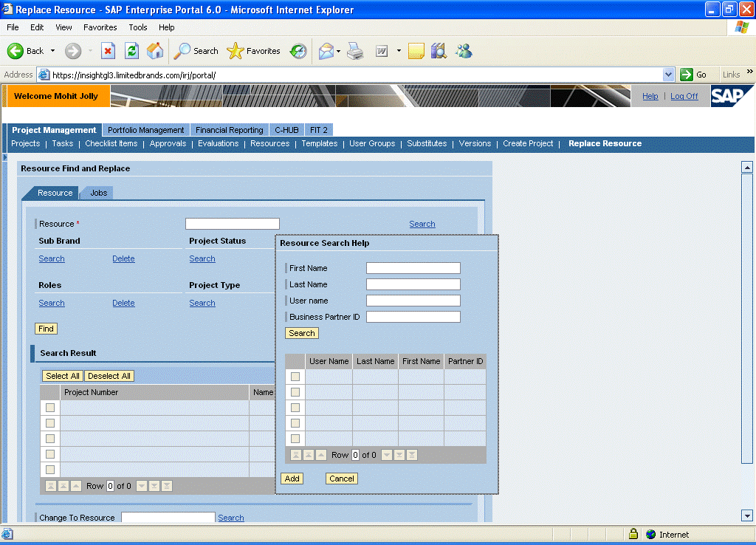
Task: Click the Find button
Action: [47, 329]
